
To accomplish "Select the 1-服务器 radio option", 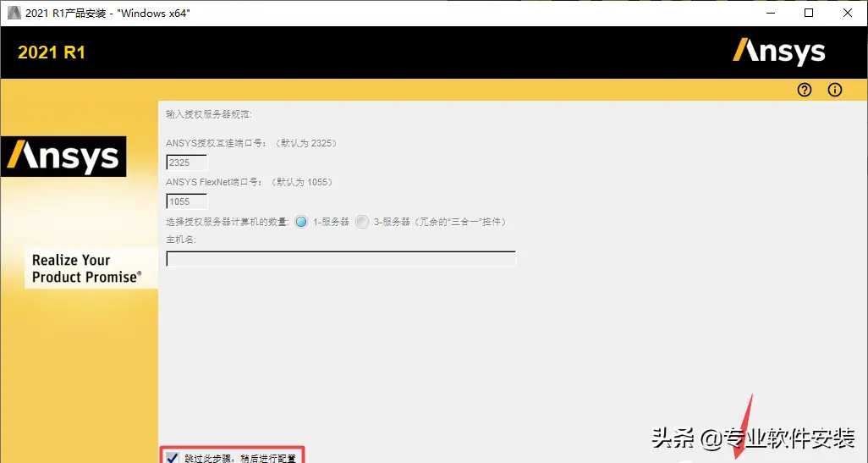I will click(x=301, y=222).
